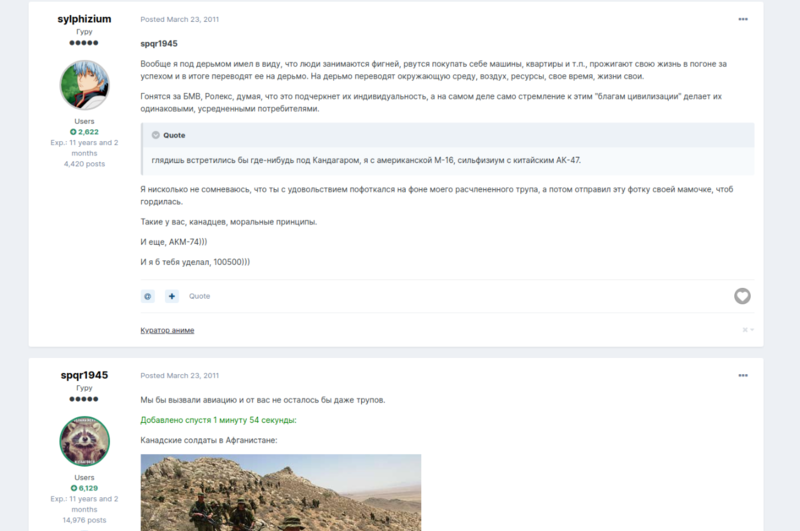Click the heart reaction icon on sylphizium's post
This screenshot has height=531, width=800.
742,296
